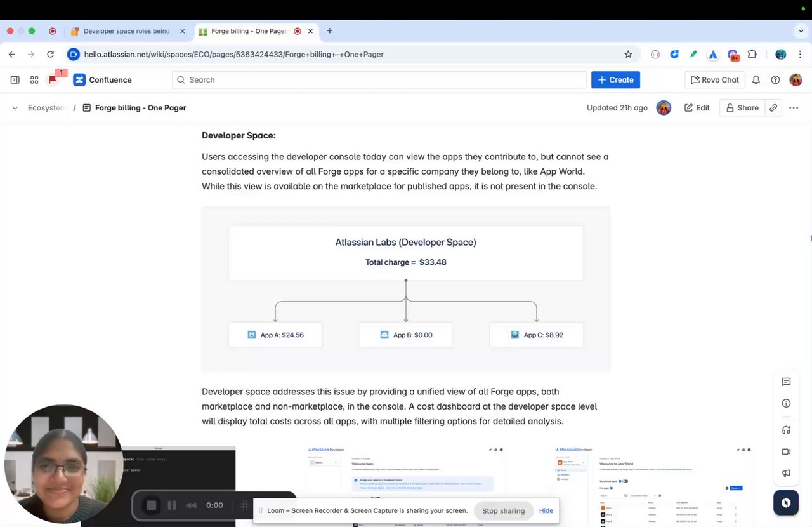Open the browser Extensions puzzle menu
The image size is (812, 527).
(x=752, y=55)
